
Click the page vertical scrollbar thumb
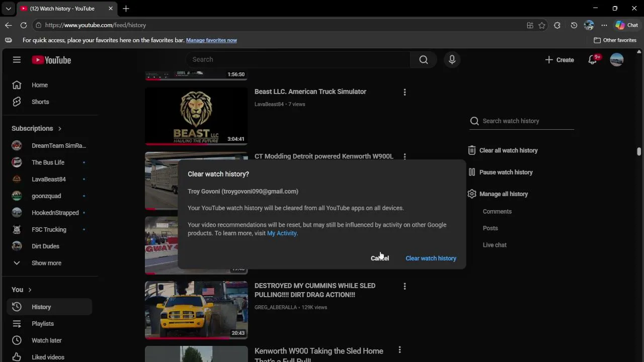(639, 152)
